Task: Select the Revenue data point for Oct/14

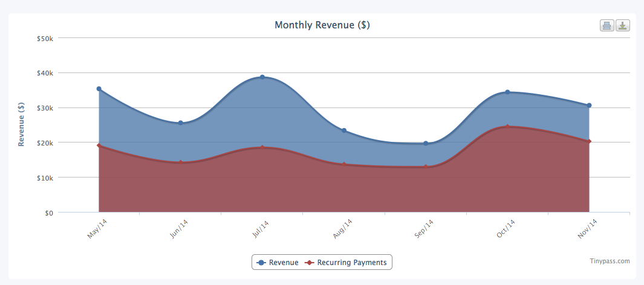Action: click(x=507, y=92)
